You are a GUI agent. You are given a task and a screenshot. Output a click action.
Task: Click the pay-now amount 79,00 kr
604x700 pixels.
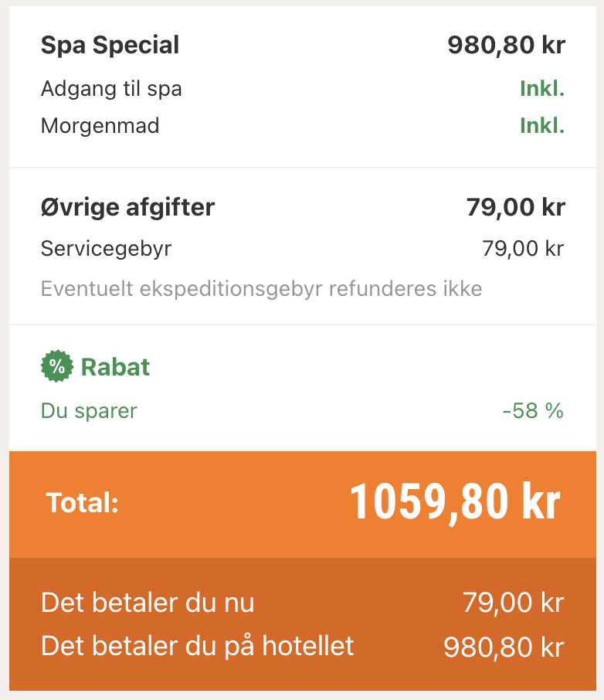[514, 603]
